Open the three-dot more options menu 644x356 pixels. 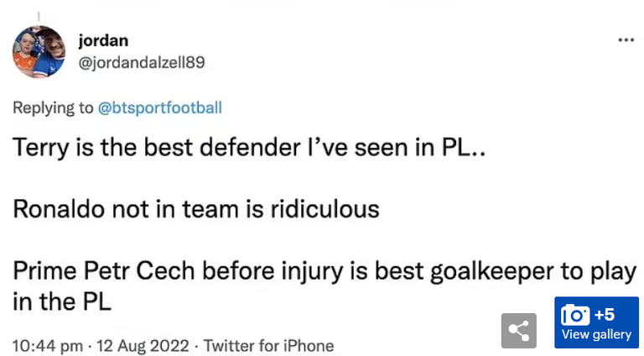(x=626, y=40)
